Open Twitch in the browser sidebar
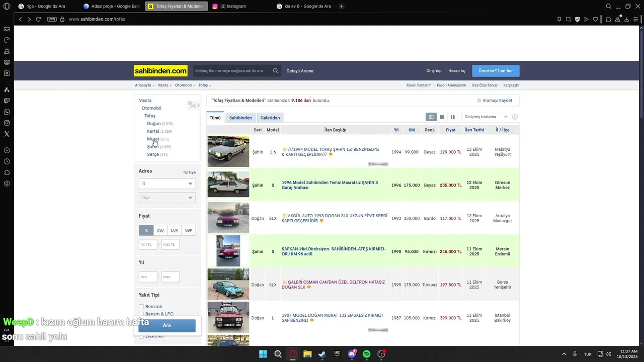Viewport: 644px width, 362px height. (7, 101)
